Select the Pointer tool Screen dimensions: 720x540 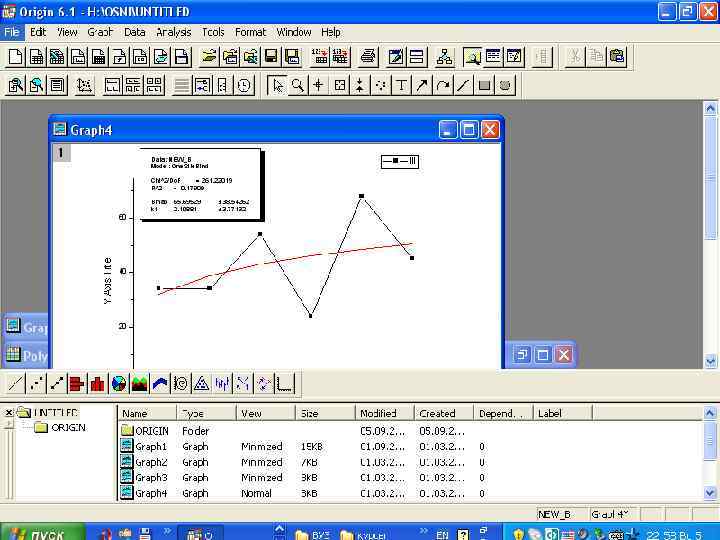click(x=277, y=85)
